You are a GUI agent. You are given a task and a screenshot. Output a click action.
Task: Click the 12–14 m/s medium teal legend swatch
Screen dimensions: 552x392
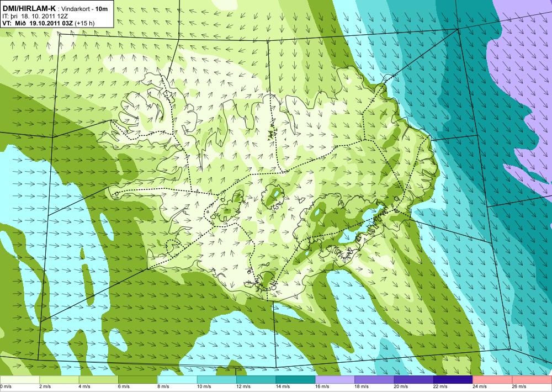pos(256,380)
